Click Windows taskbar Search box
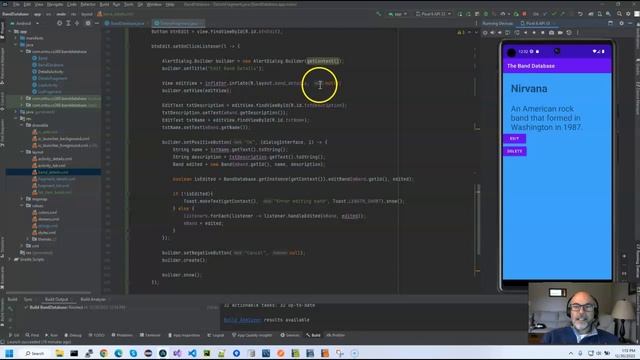640x360 pixels. (x=35, y=353)
